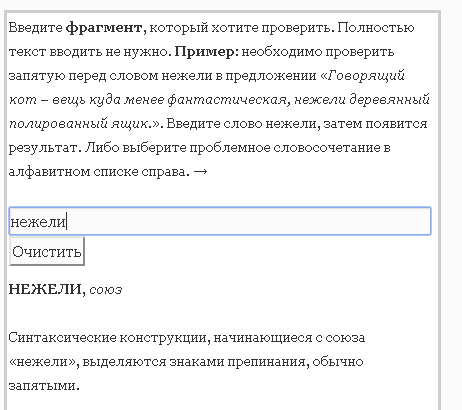Click the bold word "фрагмент"
This screenshot has height=410, width=462.
coord(104,28)
